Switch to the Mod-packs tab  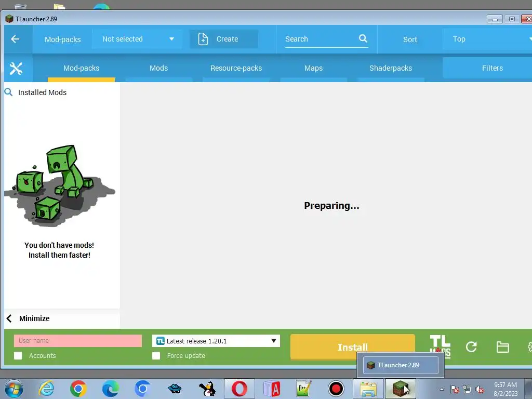click(x=82, y=68)
